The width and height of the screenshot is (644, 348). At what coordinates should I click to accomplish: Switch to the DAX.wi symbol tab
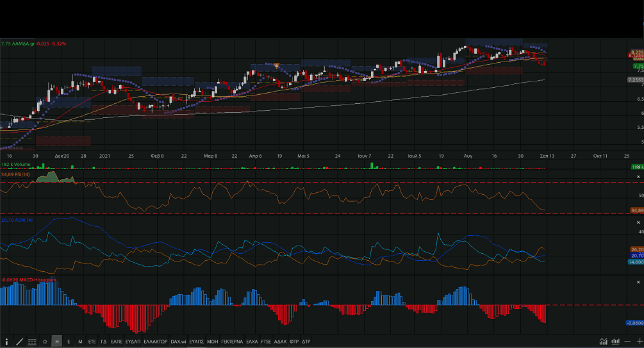[x=178, y=342]
